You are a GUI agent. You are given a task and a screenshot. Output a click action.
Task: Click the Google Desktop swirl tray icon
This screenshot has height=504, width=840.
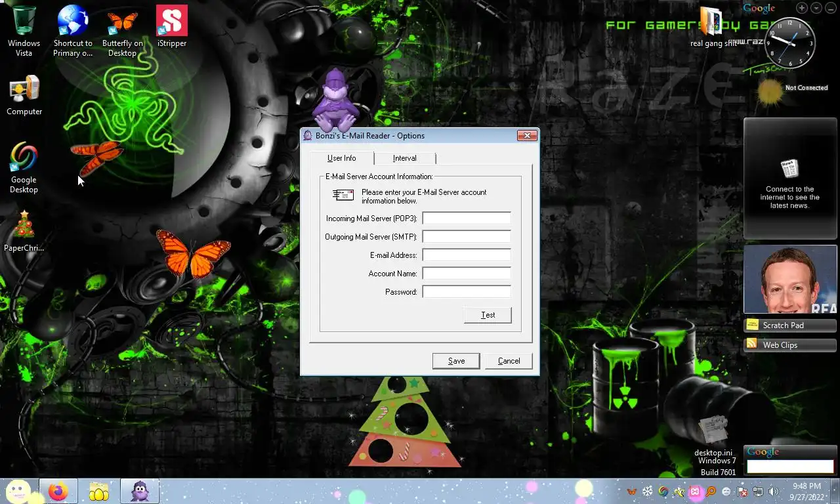pos(663,492)
